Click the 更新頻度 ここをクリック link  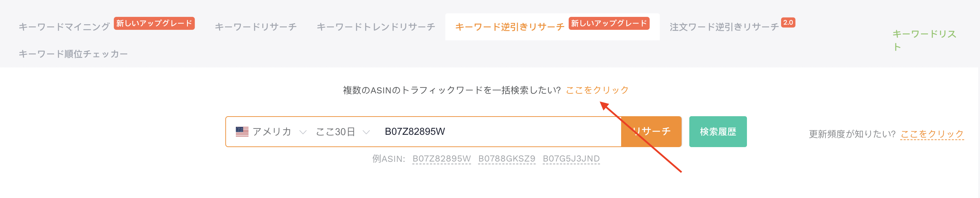click(x=932, y=134)
